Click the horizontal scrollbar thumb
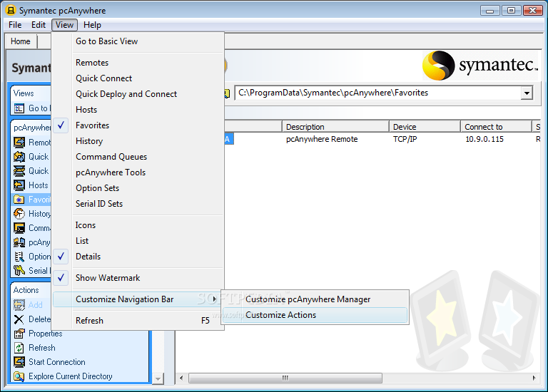This screenshot has width=548, height=392. pos(285,378)
